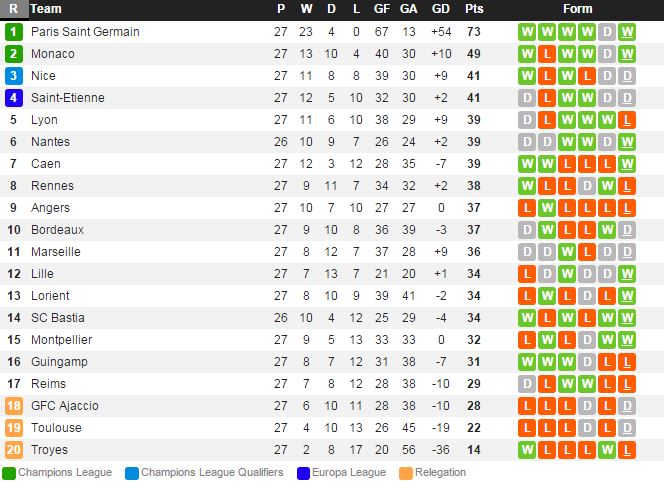Click Saint-Etienne's rank 4 badge
Screen dimensions: 664x497
point(13,98)
